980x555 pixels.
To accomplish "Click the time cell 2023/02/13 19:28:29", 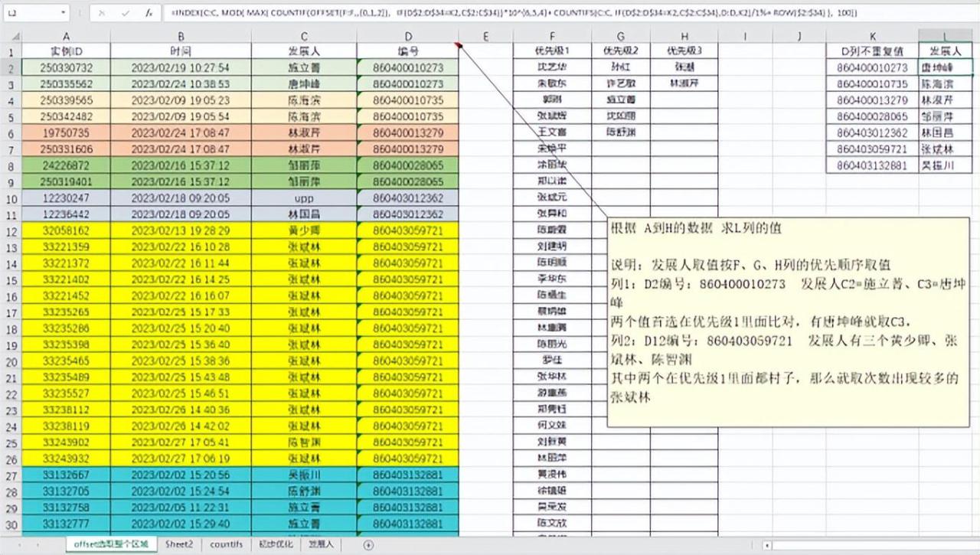I will (x=181, y=230).
